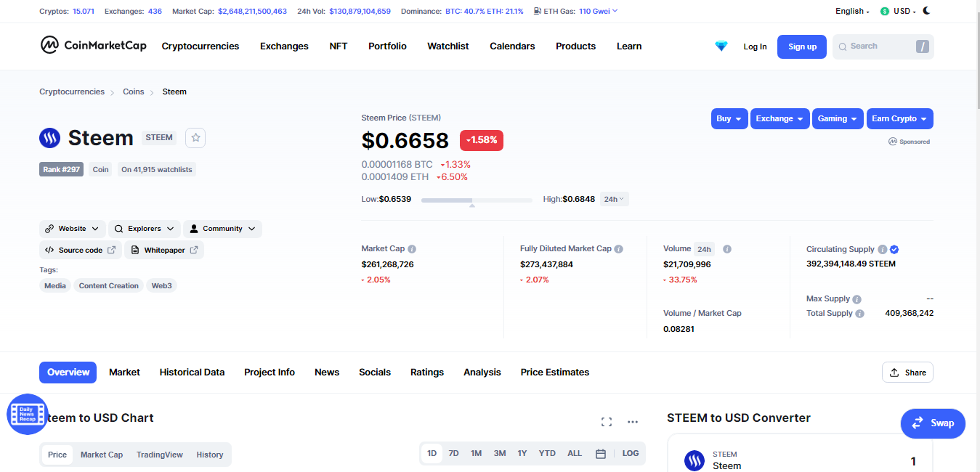The image size is (980, 472).
Task: Click the Swap floating button
Action: 933,423
